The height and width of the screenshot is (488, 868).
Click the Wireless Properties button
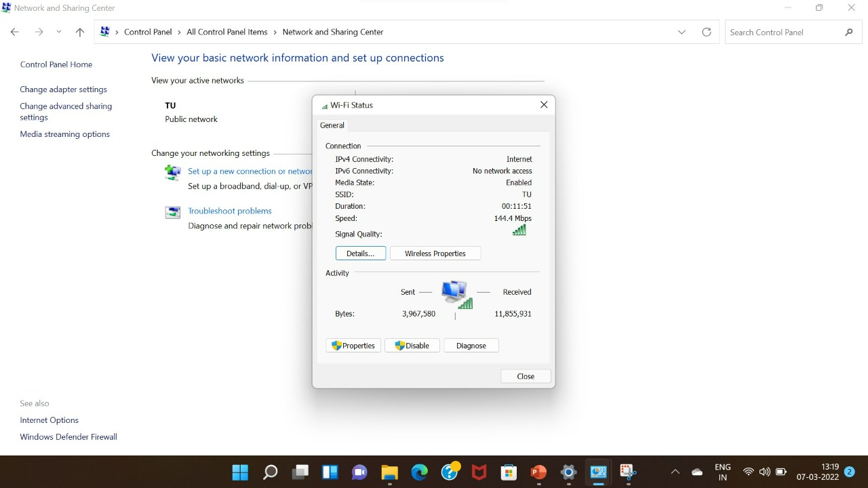tap(435, 253)
